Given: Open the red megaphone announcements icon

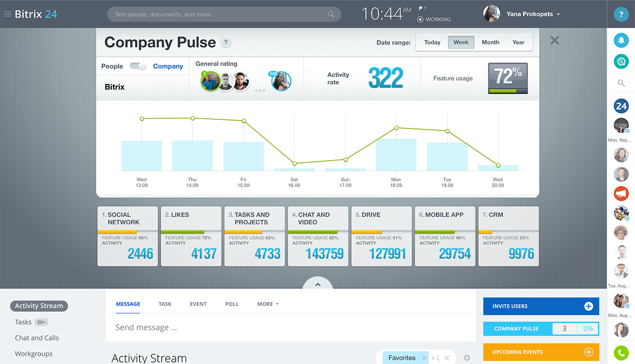Looking at the screenshot, I should pos(621,194).
